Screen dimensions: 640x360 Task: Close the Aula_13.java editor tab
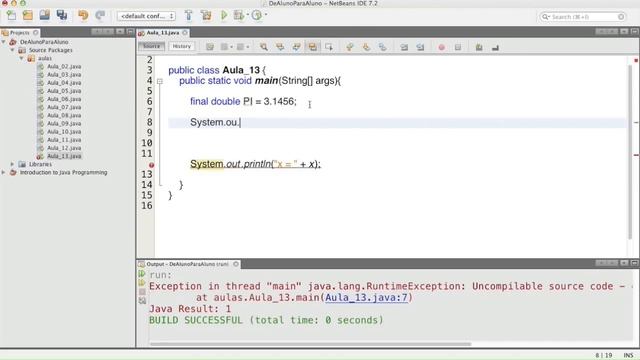pyautogui.click(x=185, y=32)
